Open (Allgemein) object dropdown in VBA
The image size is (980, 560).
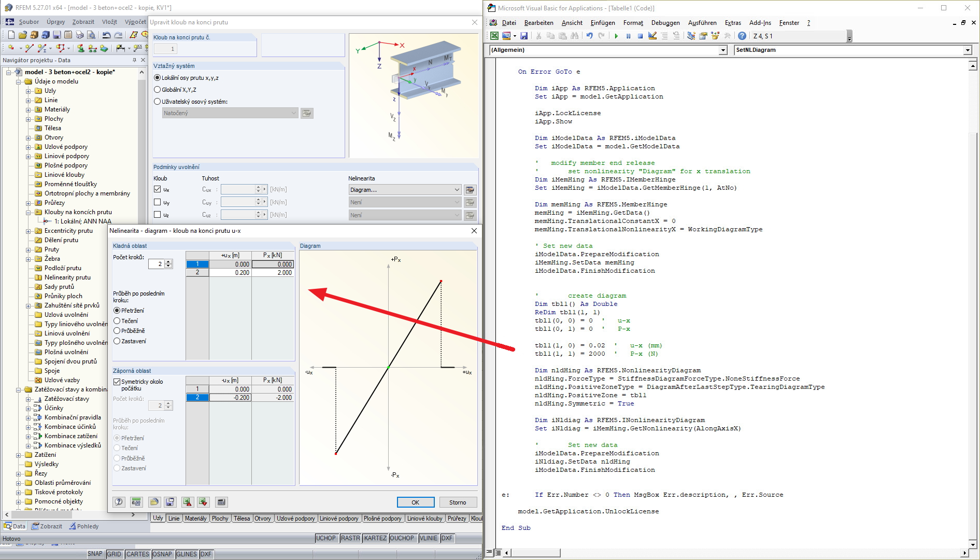(723, 50)
